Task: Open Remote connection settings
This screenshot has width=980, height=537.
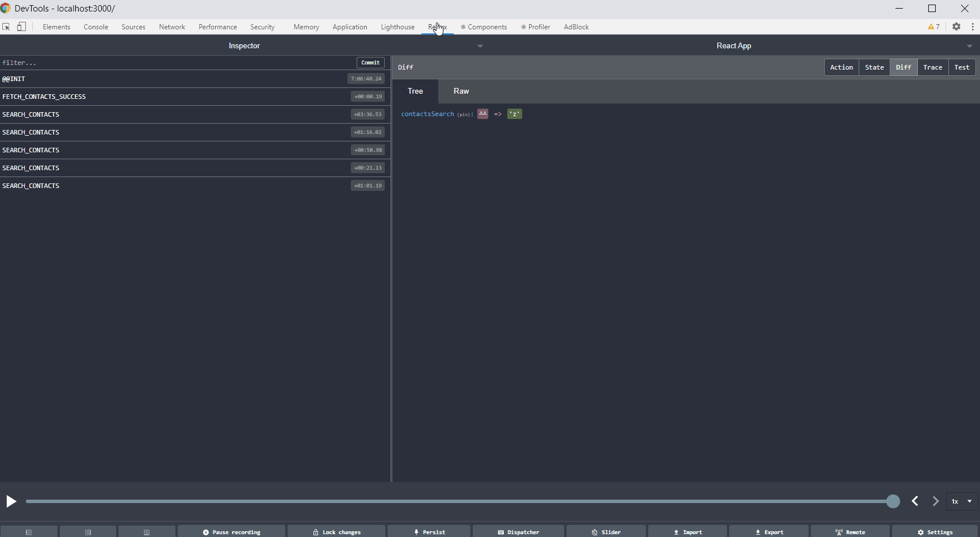Action: pos(851,531)
